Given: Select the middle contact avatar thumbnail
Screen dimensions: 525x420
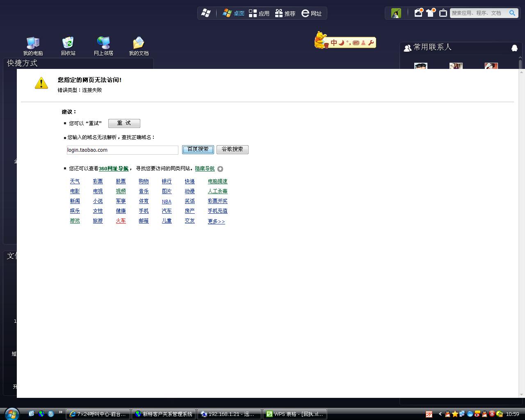Looking at the screenshot, I should pos(456,66).
